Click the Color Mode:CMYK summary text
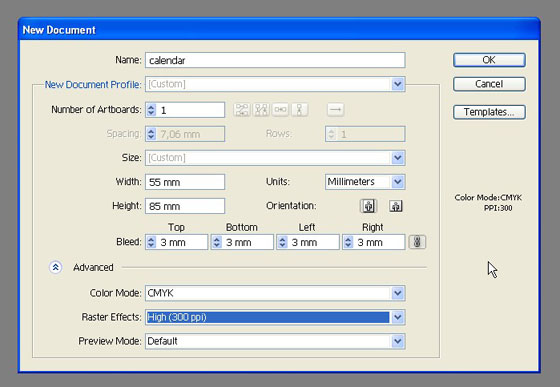The image size is (560, 387). tap(488, 197)
